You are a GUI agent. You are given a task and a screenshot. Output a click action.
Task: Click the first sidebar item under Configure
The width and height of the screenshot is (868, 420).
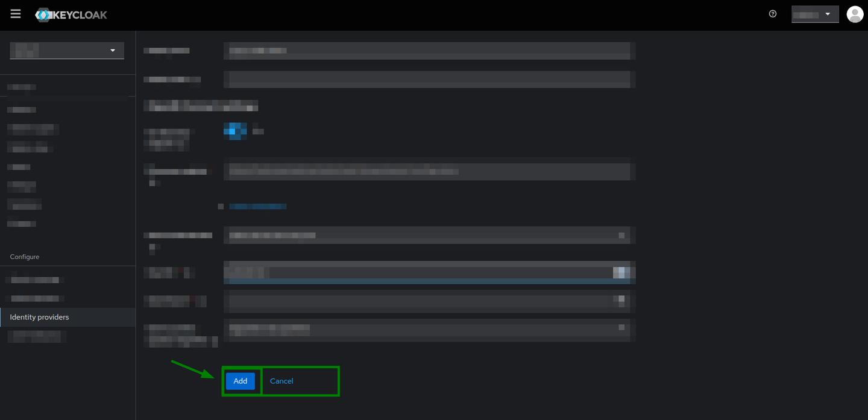point(33,279)
